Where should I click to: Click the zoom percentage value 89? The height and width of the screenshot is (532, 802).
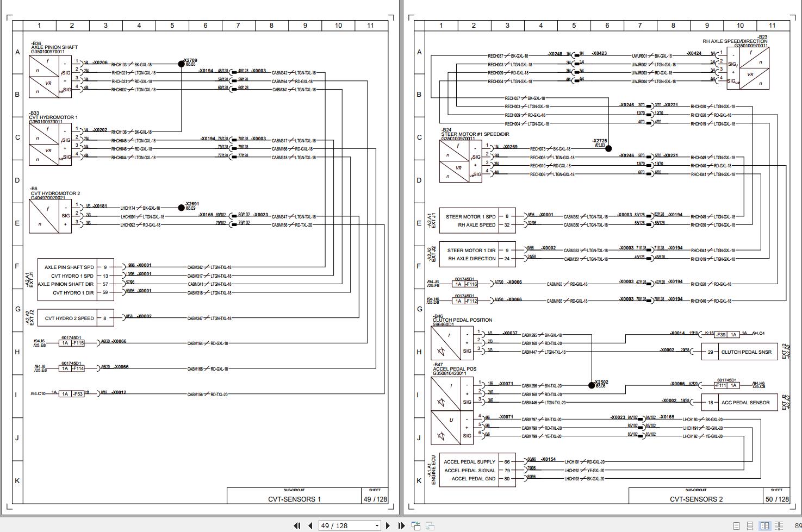click(x=798, y=526)
